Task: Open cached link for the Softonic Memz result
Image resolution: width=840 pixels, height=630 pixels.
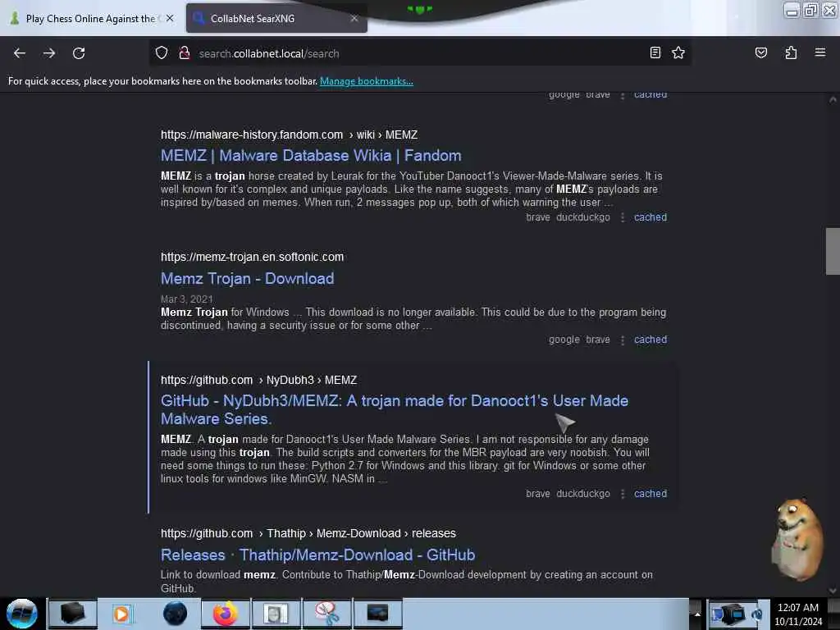Action: tap(651, 340)
